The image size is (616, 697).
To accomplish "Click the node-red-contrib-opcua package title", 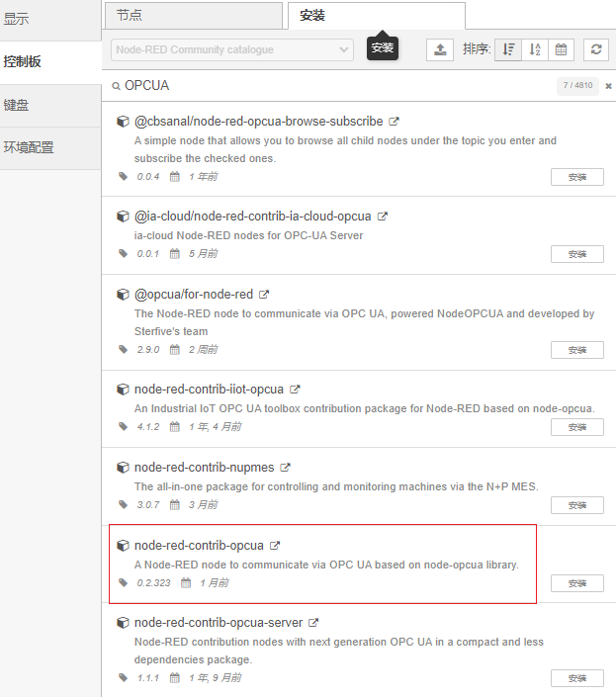I will 199,546.
